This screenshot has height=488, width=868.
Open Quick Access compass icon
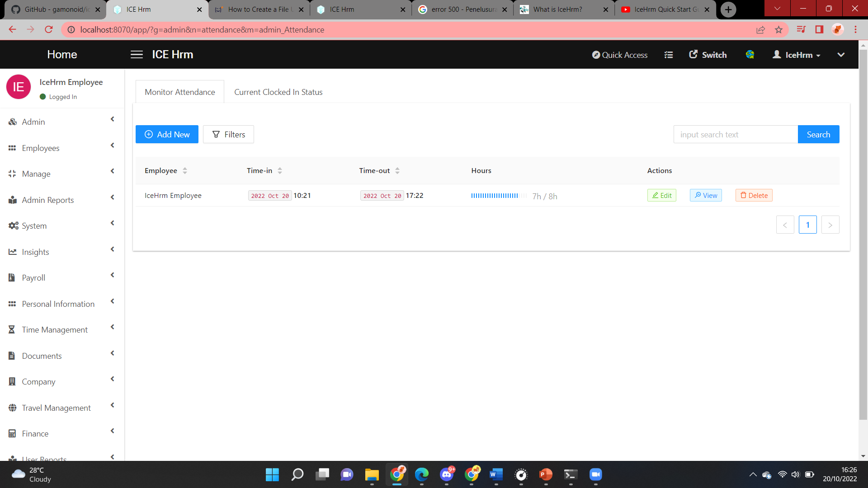coord(596,55)
